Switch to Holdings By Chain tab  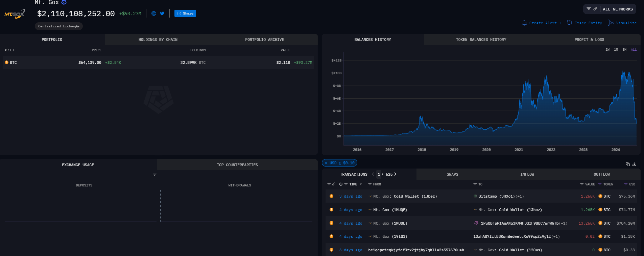pyautogui.click(x=158, y=40)
